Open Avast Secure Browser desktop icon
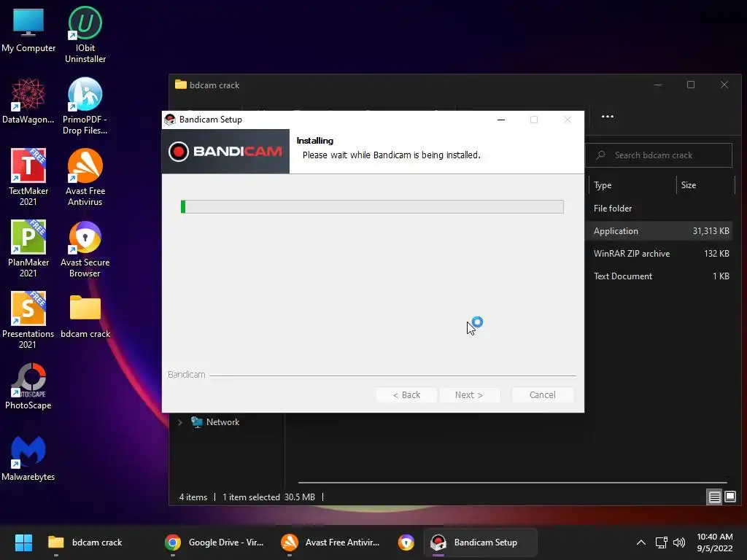 (85, 249)
